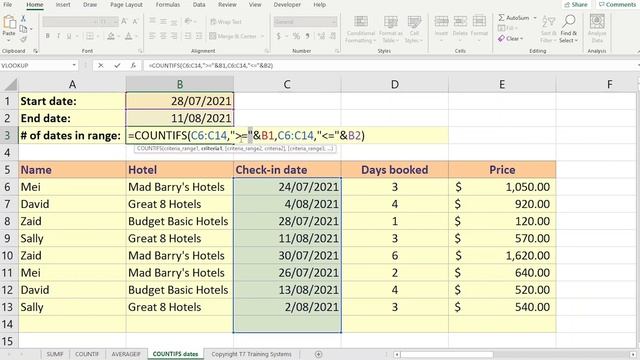Expand Font group dialog launcher
The image size is (640, 360).
pos(140,51)
